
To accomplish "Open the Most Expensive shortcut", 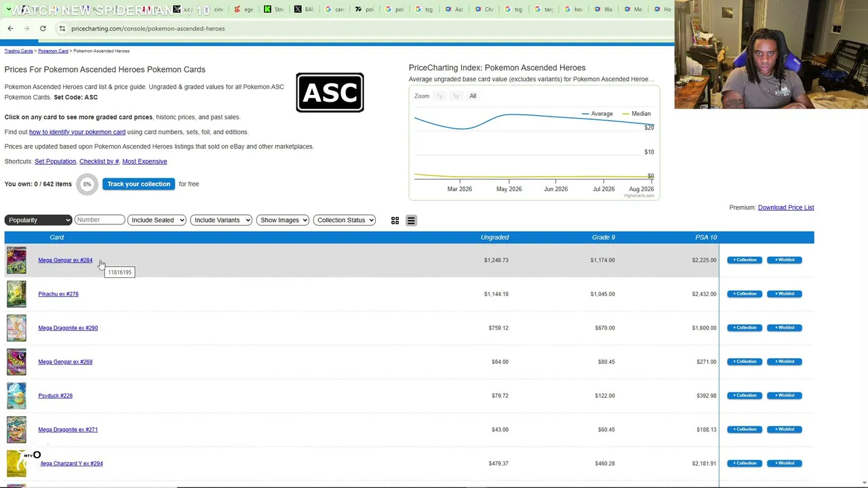I will point(144,161).
